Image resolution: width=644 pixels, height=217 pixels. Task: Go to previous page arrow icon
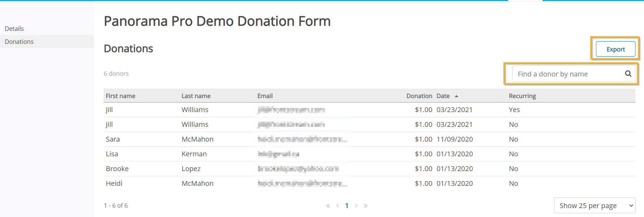tap(338, 206)
